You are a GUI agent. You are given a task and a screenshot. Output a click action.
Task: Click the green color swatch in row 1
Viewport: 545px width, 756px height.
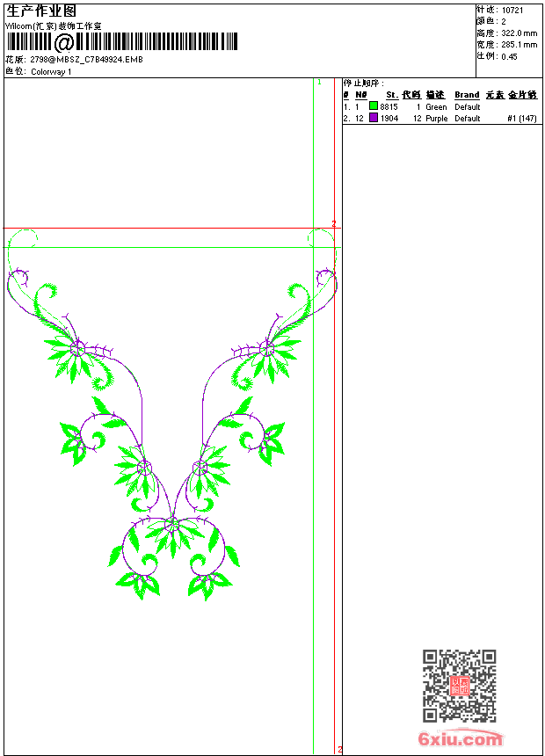click(374, 105)
